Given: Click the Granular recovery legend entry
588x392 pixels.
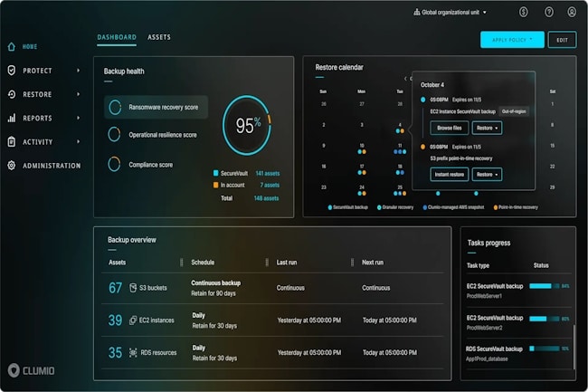Looking at the screenshot, I should (x=395, y=207).
